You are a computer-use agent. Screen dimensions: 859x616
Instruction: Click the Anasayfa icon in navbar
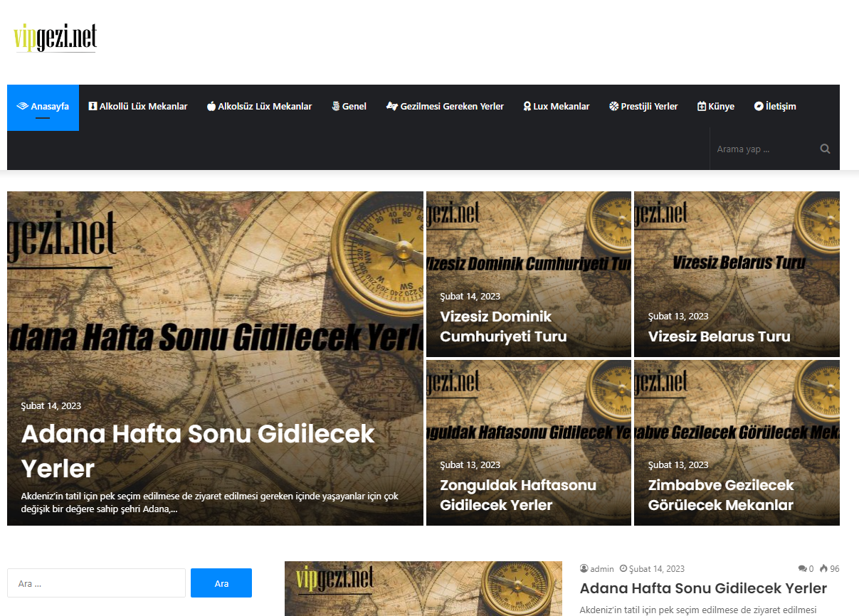pyautogui.click(x=23, y=107)
